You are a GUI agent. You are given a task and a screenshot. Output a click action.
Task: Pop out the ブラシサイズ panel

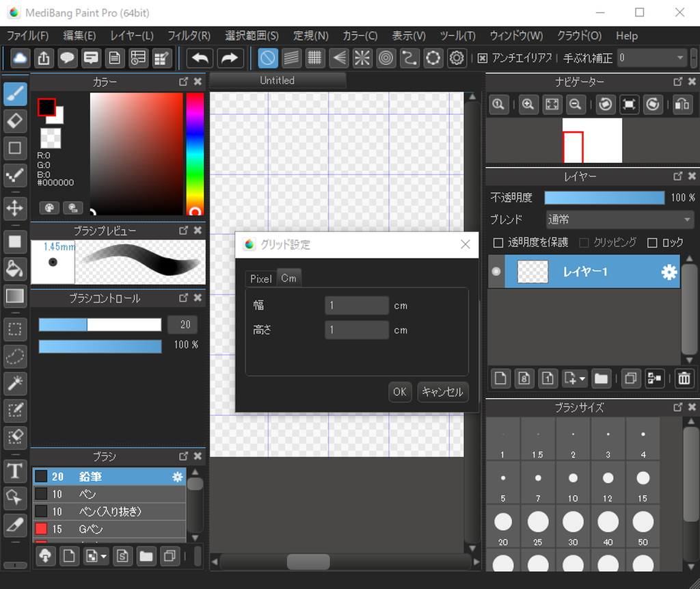(x=678, y=407)
